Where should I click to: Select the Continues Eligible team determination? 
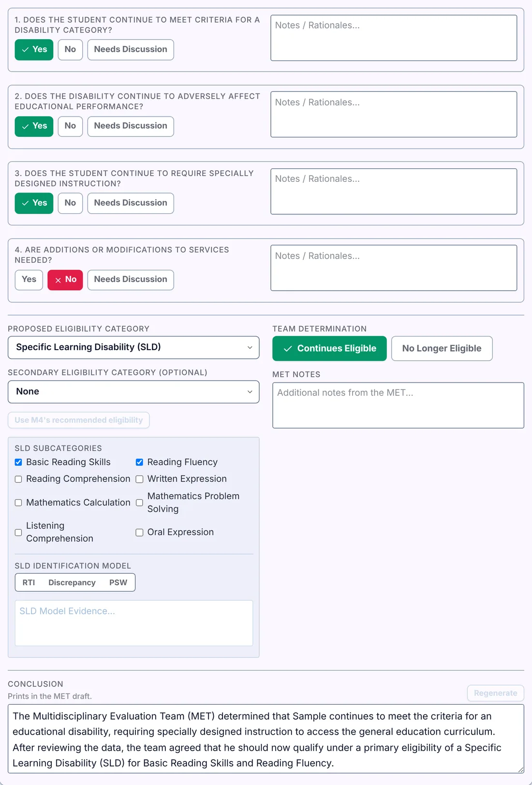[x=329, y=348]
